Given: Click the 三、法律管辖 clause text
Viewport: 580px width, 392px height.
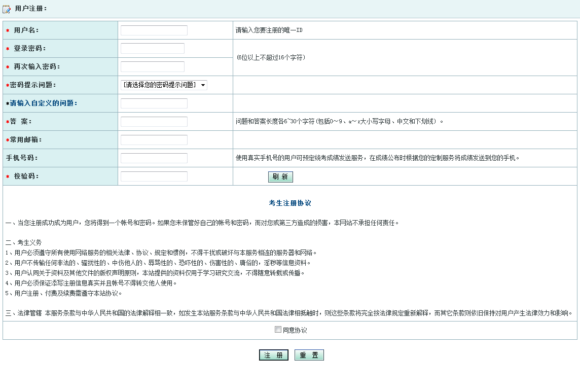Looking at the screenshot, I should [289, 313].
